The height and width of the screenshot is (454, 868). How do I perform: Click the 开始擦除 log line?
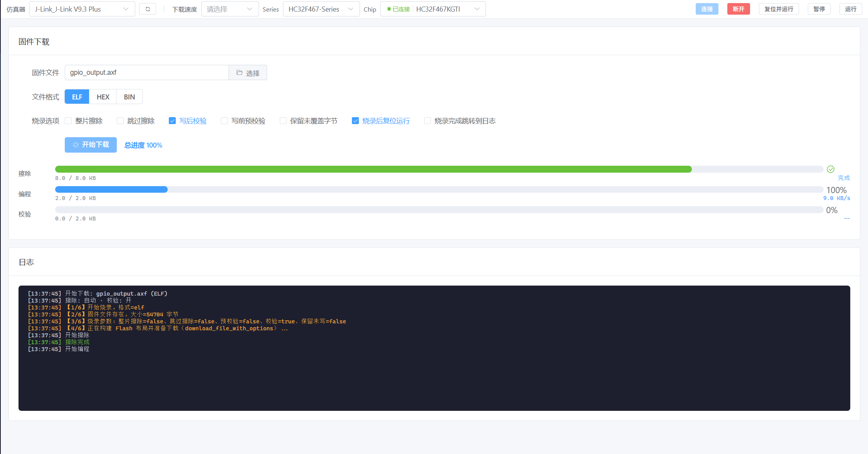tap(59, 335)
